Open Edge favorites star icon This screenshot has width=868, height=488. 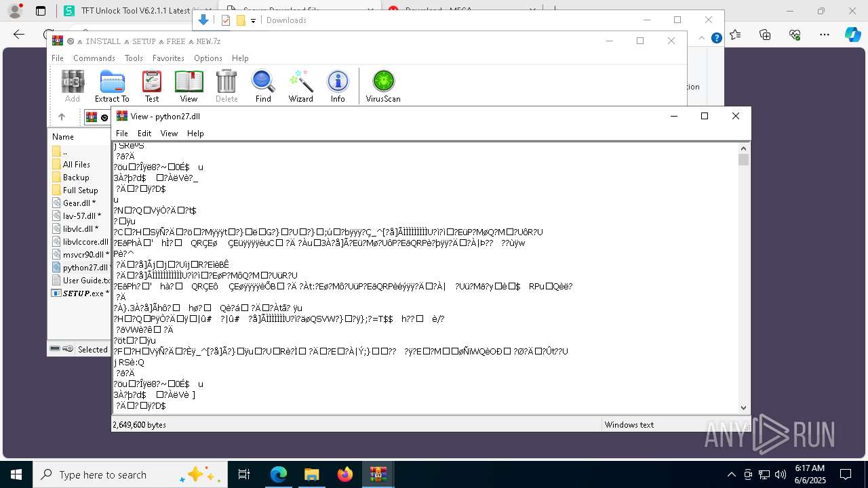click(735, 35)
